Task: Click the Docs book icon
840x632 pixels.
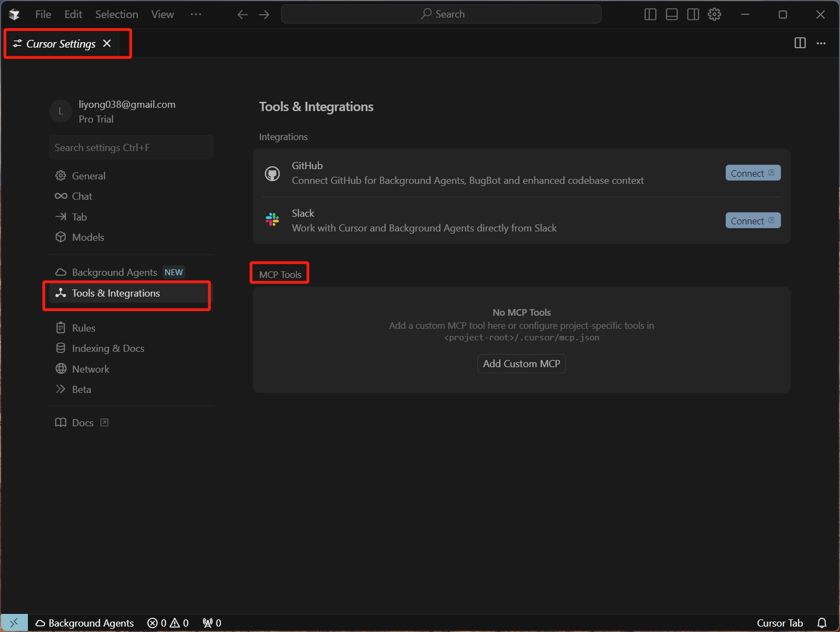Action: pyautogui.click(x=61, y=422)
